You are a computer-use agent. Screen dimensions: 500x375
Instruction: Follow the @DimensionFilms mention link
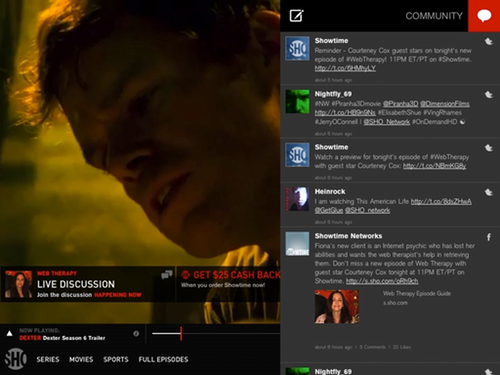tap(445, 104)
